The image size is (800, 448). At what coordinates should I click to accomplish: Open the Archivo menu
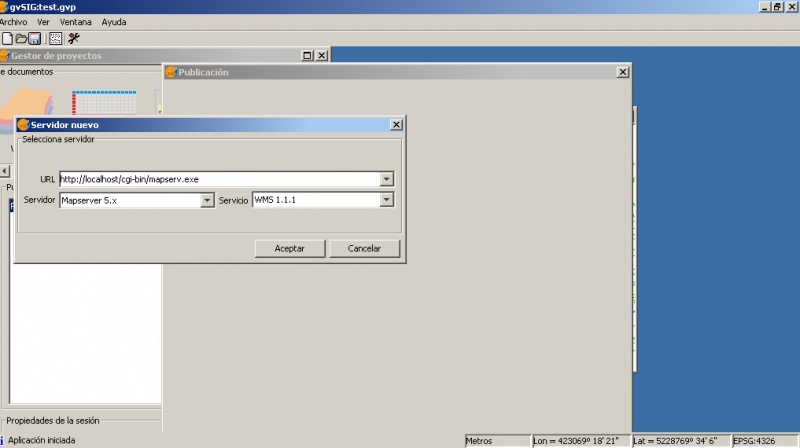coord(12,21)
